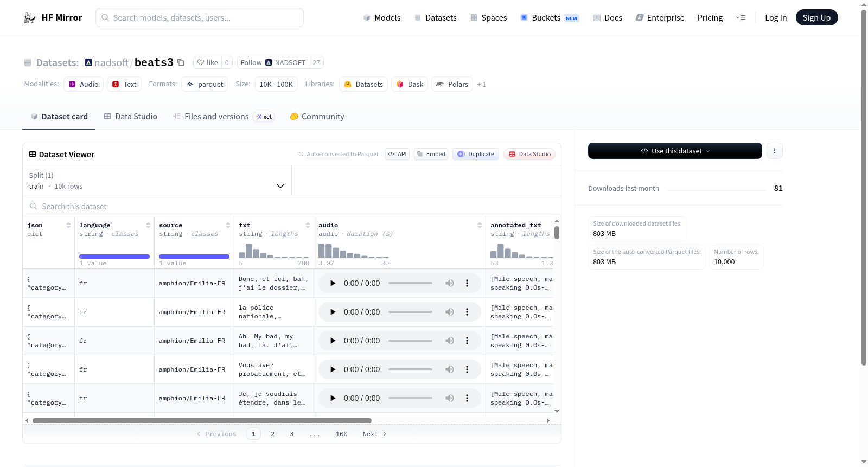Image resolution: width=868 pixels, height=467 pixels.
Task: Follow the NADSOFT organization
Action: [273, 62]
